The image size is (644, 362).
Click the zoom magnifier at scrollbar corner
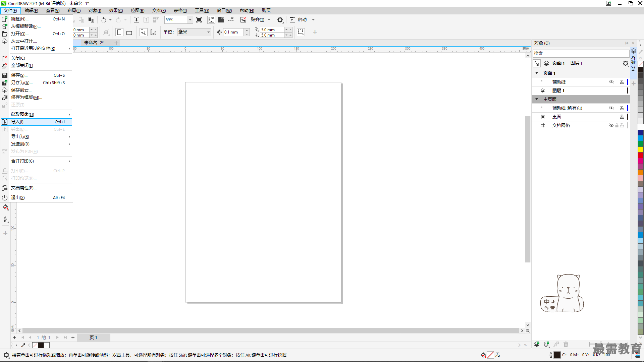pyautogui.click(x=528, y=331)
